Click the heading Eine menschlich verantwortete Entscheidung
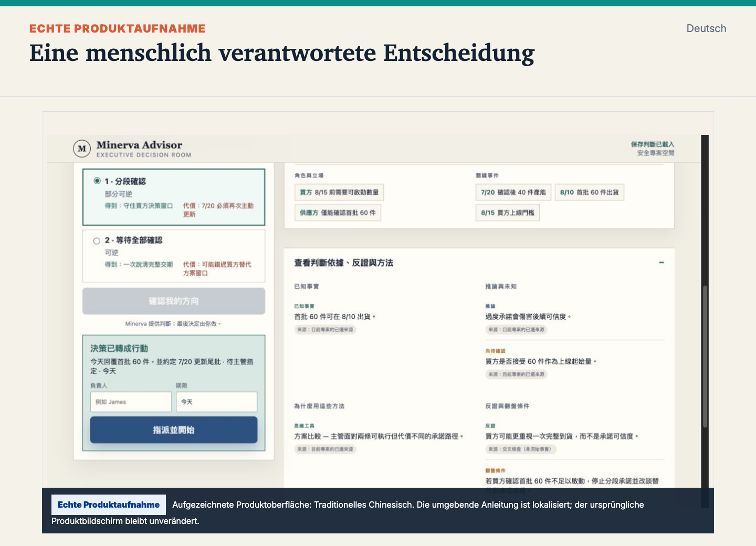Image resolution: width=756 pixels, height=546 pixels. tap(282, 53)
